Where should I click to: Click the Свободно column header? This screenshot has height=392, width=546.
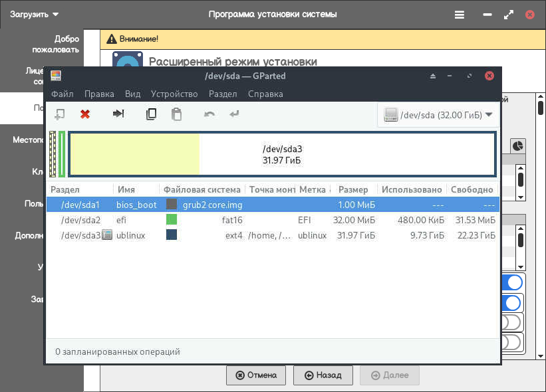472,189
